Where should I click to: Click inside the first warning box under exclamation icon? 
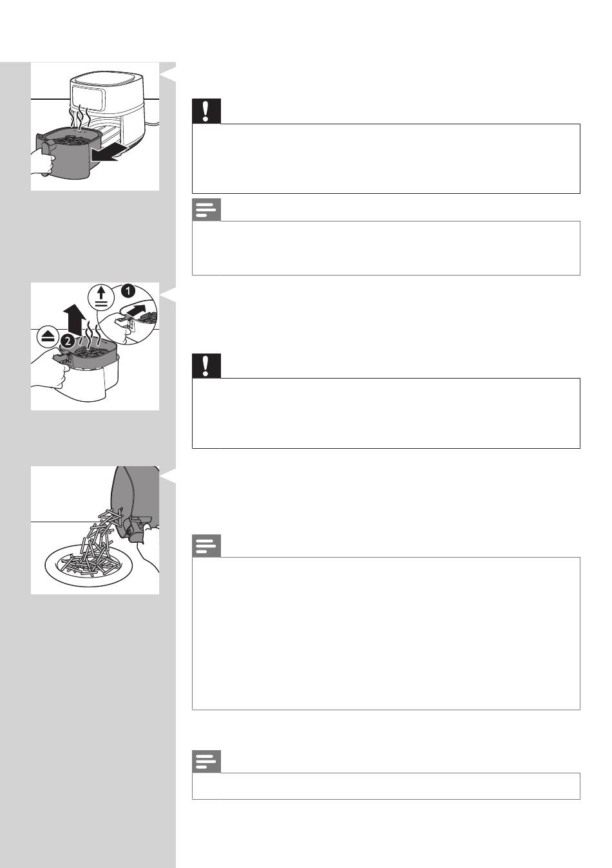tap(386, 158)
